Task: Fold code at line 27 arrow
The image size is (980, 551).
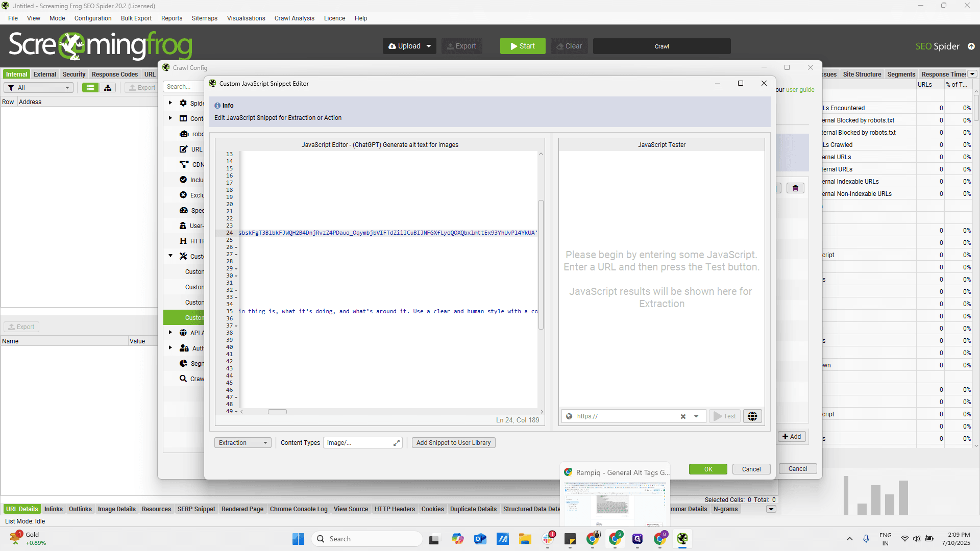Action: tap(236, 255)
